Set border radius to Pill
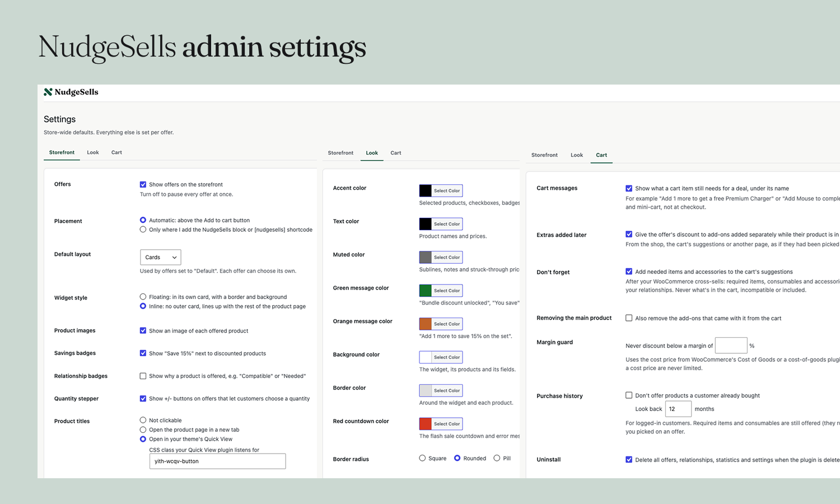 497,458
